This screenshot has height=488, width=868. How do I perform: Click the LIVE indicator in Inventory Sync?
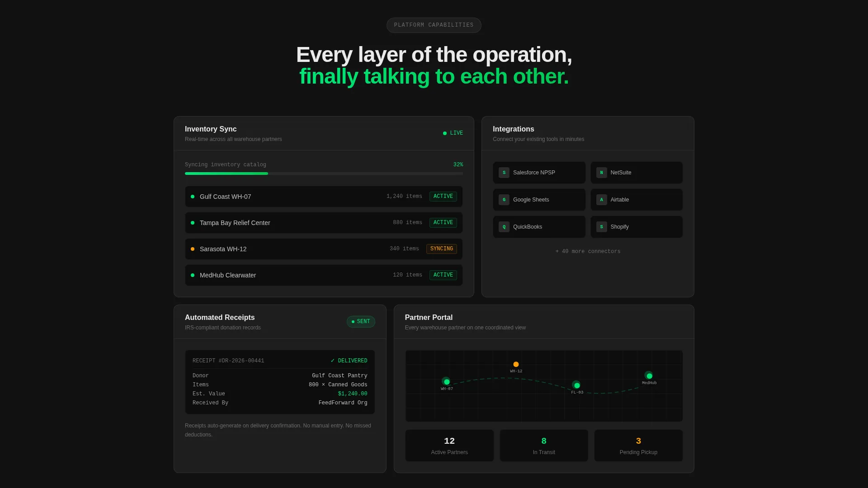453,133
